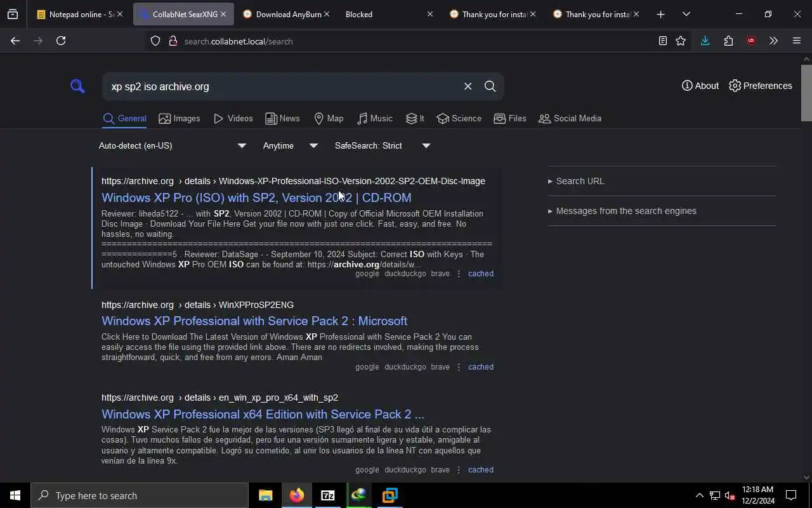This screenshot has height=508, width=812.
Task: Click the browser address bar
Action: pos(406,41)
